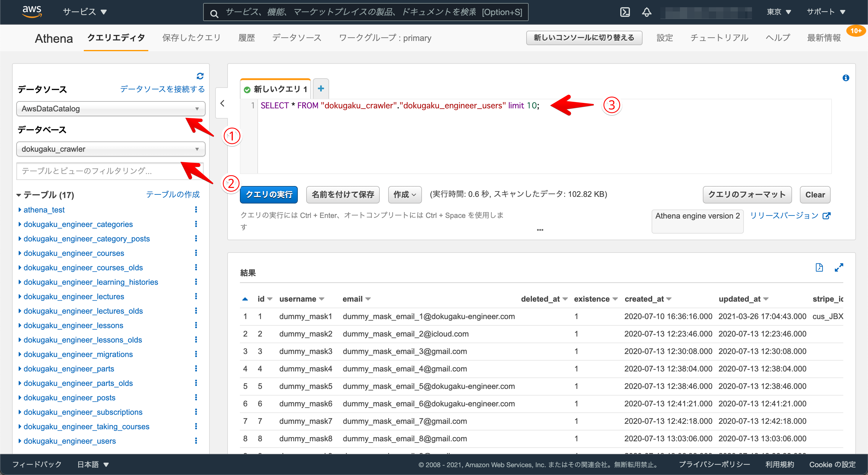Open the dokugaku_crawler database dropdown
This screenshot has height=475, width=868.
(111, 149)
